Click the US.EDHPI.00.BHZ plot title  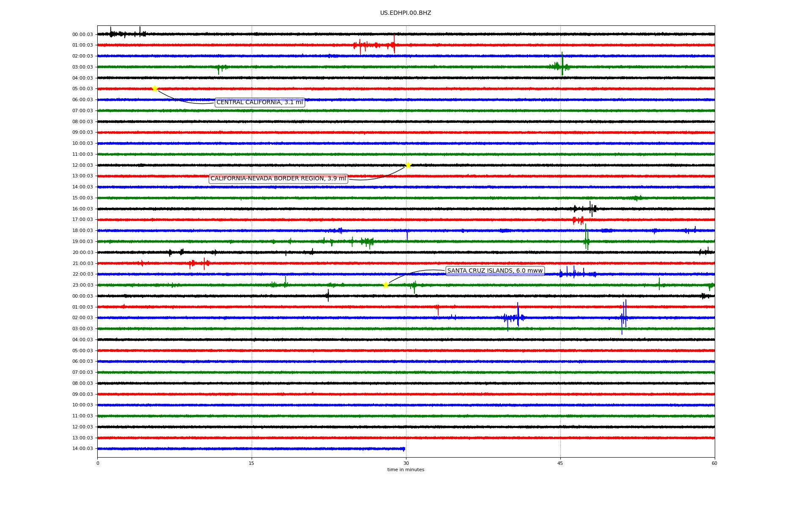pos(406,13)
